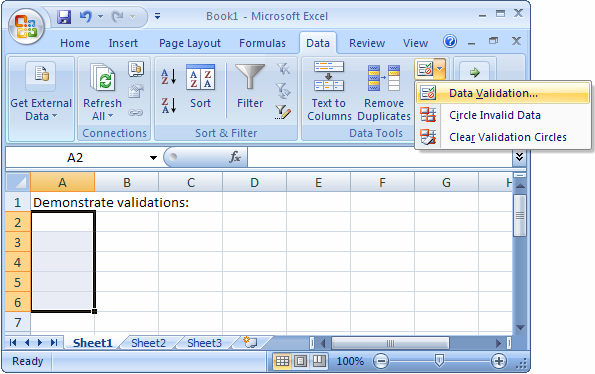Click the Reapply filter icon
Image resolution: width=595 pixels, height=374 pixels.
click(x=283, y=91)
